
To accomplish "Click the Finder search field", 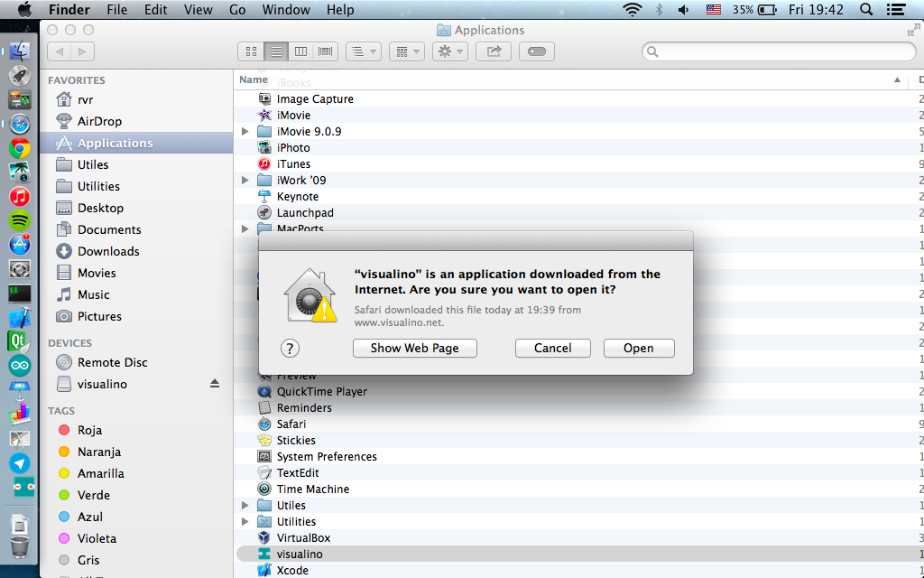I will [779, 51].
